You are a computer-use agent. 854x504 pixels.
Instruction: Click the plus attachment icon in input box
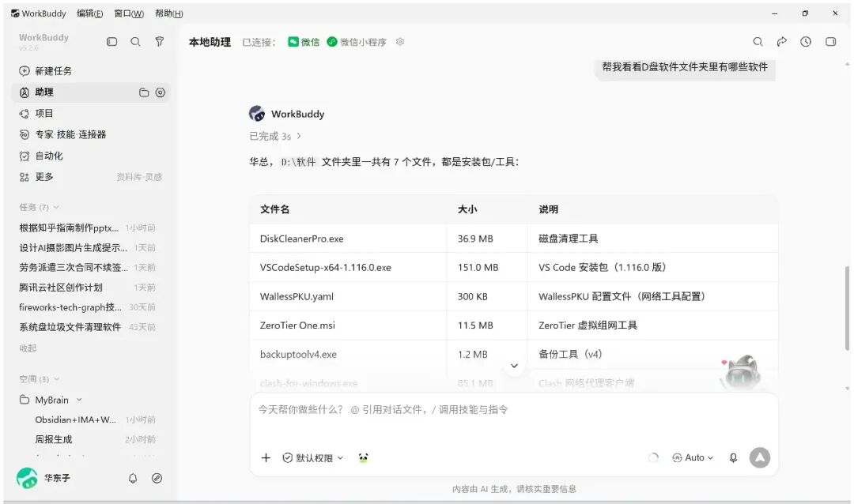click(x=266, y=457)
